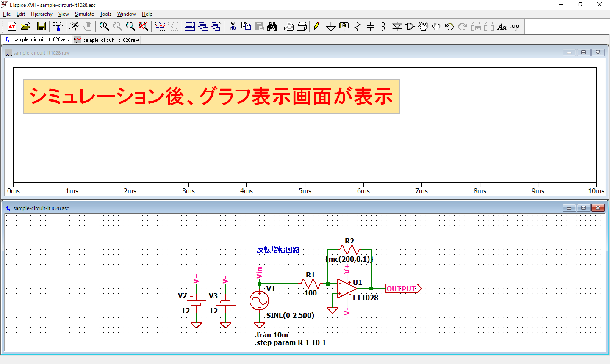
Task: Select the Label Net tool
Action: point(344,26)
